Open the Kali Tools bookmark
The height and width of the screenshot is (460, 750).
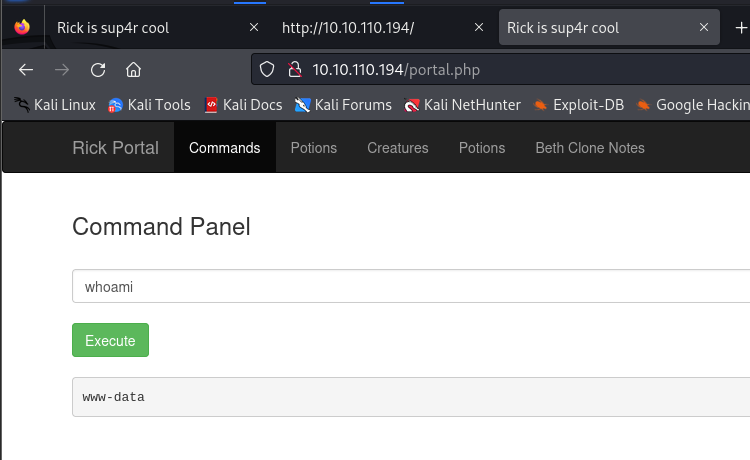(x=150, y=104)
